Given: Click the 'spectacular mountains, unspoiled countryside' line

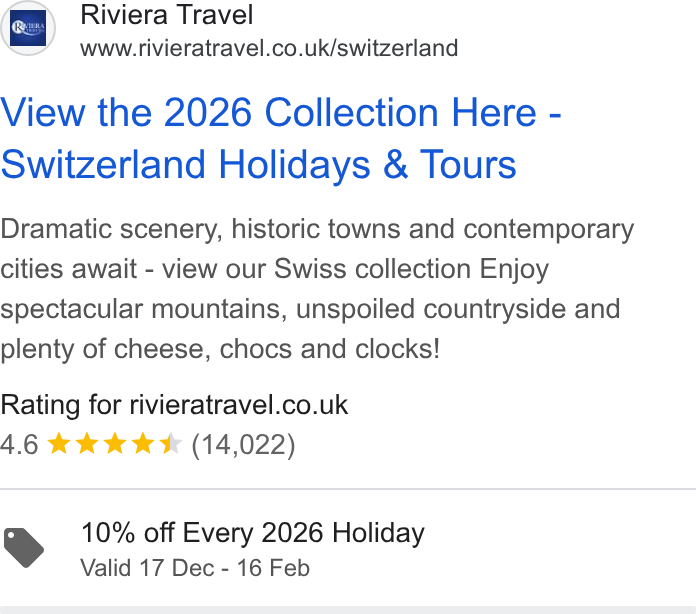Looking at the screenshot, I should (310, 309).
